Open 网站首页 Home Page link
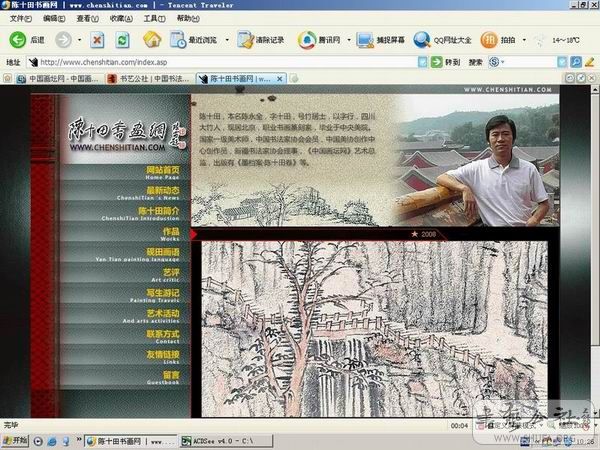 click(x=162, y=173)
